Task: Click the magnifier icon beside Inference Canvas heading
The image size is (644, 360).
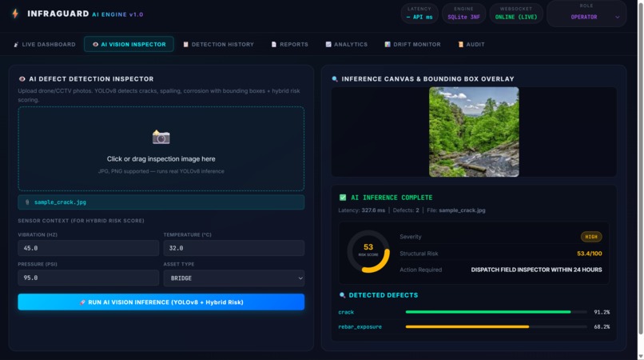Action: click(335, 79)
